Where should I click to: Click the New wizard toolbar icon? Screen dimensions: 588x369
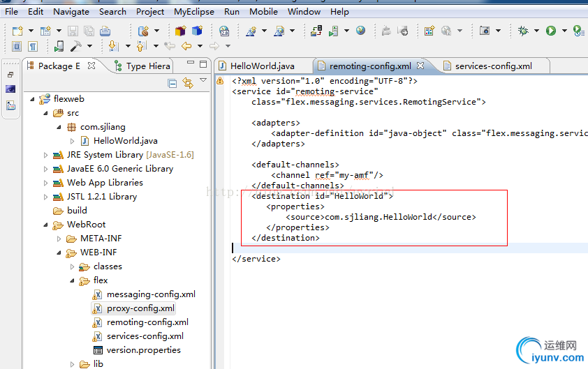pyautogui.click(x=17, y=31)
